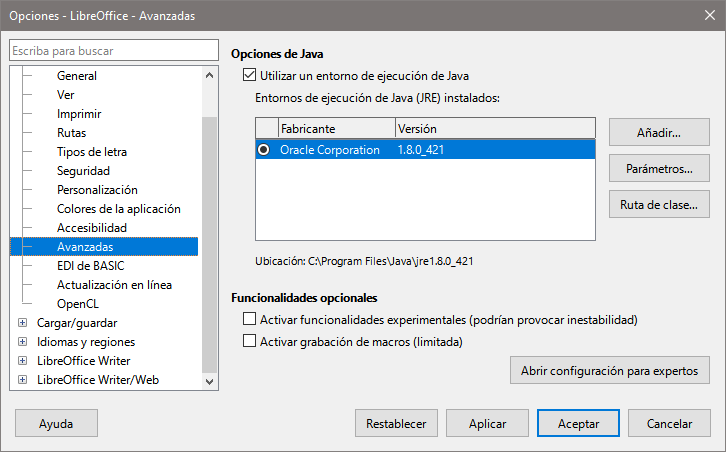Viewport: 726px width, 452px height.
Task: Click the Ayuda button
Action: [56, 423]
